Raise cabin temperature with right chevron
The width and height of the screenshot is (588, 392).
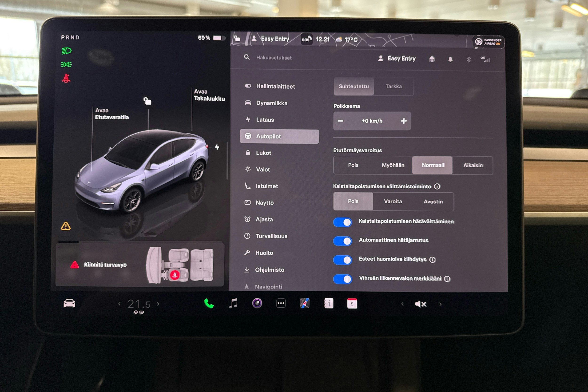tap(158, 304)
